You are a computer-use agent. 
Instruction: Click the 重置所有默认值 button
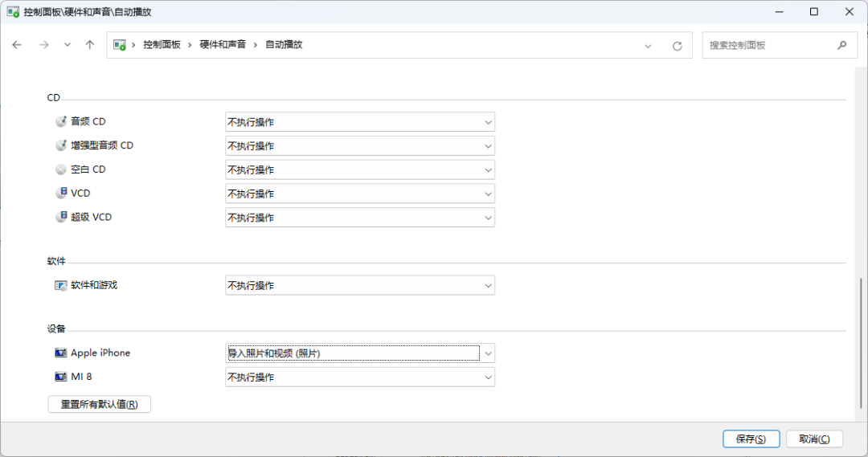click(100, 405)
